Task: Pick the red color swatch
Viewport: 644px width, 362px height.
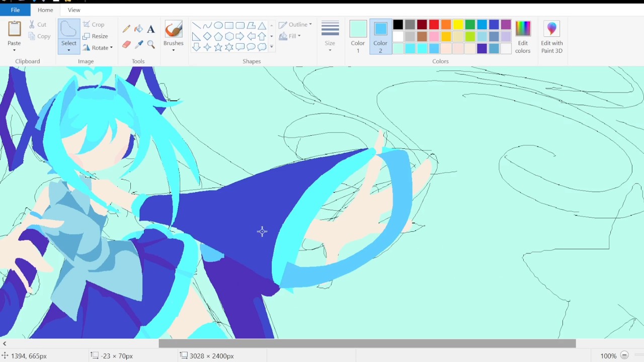Action: 434,25
